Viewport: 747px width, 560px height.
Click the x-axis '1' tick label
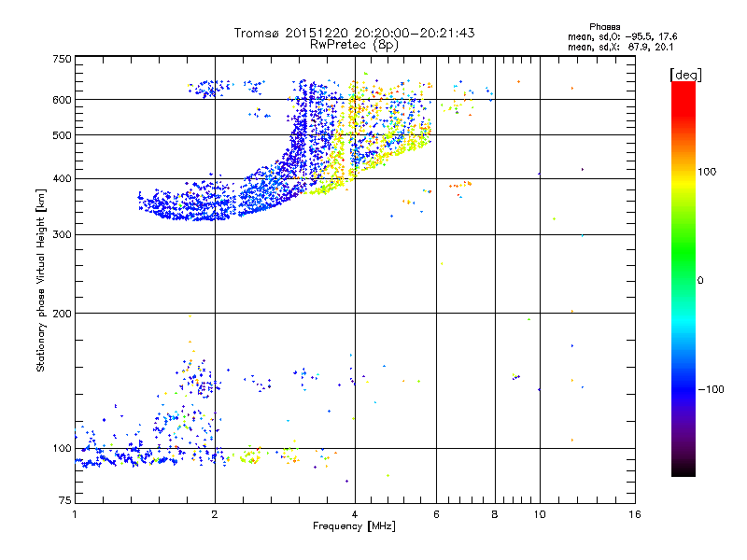75,514
